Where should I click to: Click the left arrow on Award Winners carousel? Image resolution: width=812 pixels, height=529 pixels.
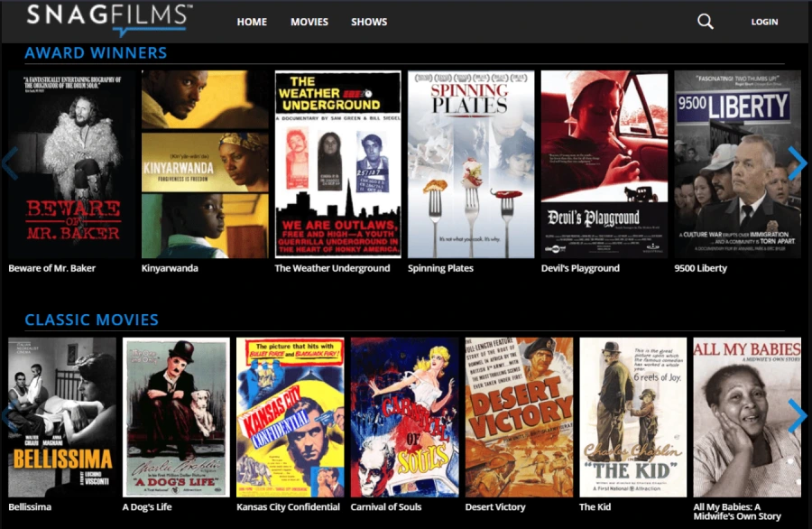(x=9, y=163)
